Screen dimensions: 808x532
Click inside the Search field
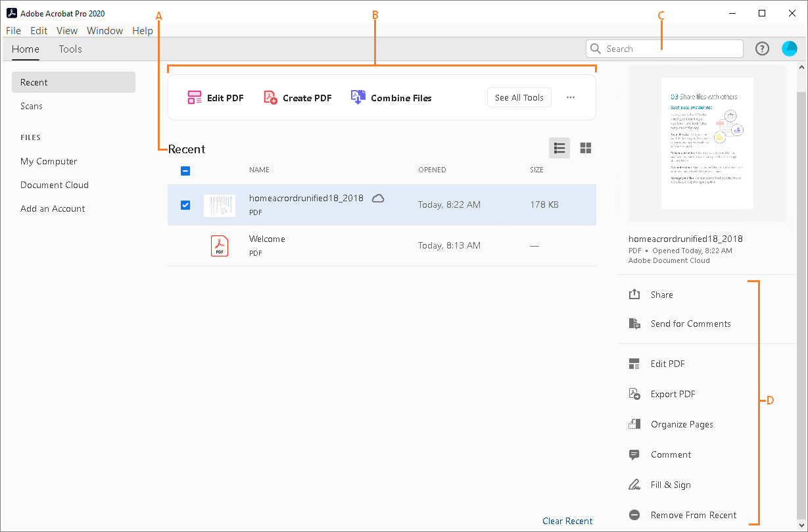coord(664,48)
